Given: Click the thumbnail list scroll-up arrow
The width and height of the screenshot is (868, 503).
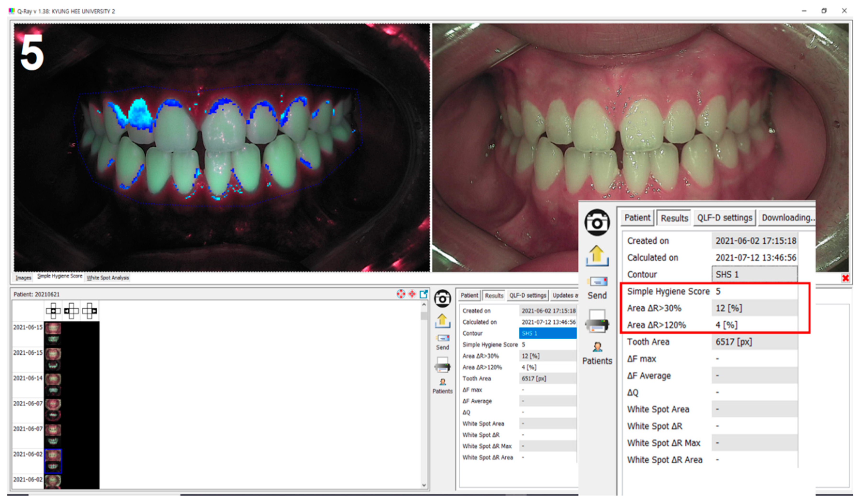Looking at the screenshot, I should tap(424, 305).
